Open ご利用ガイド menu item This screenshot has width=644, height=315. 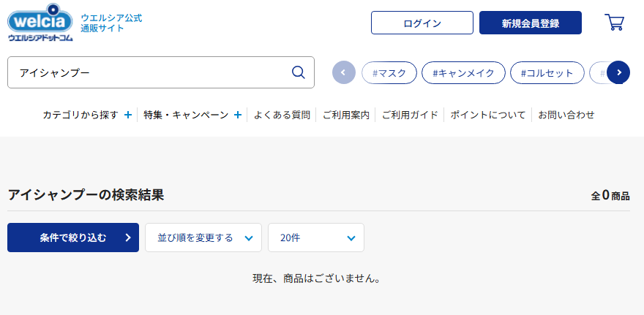click(x=410, y=115)
